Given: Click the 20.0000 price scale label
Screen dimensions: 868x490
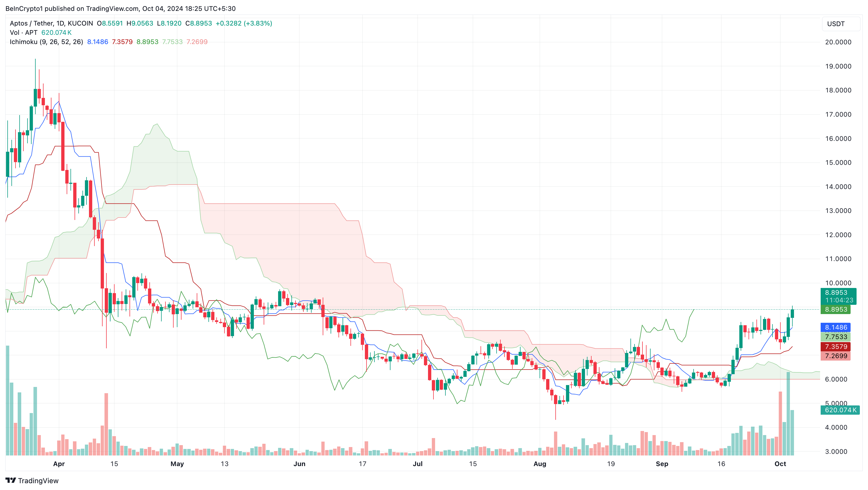Looking at the screenshot, I should point(838,42).
